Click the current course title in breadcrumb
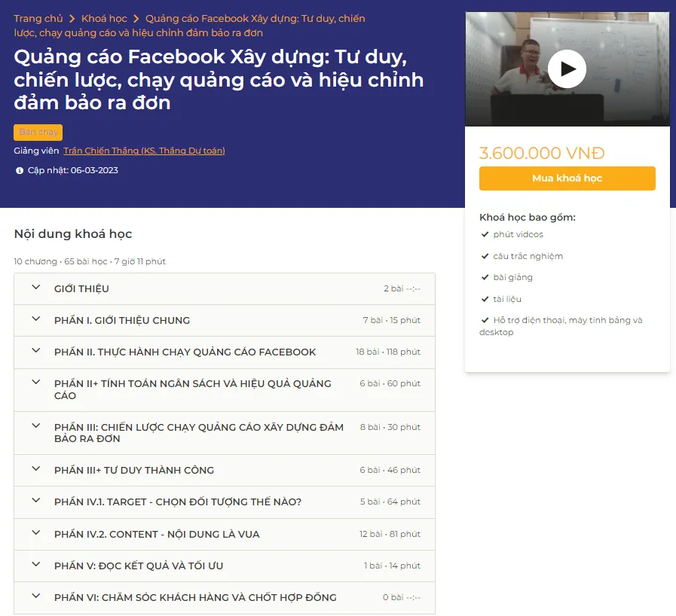Viewport: 676px width, 616px height. [255, 18]
